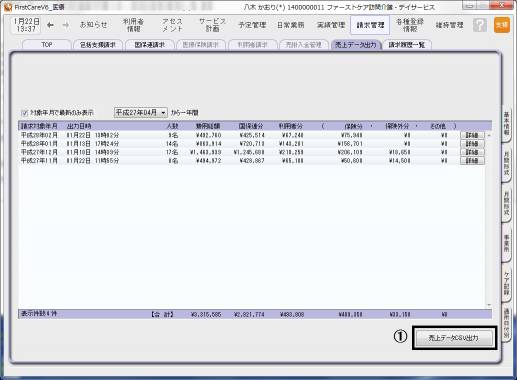
Task: Select the ケア記録 side tab
Action: pos(506,283)
